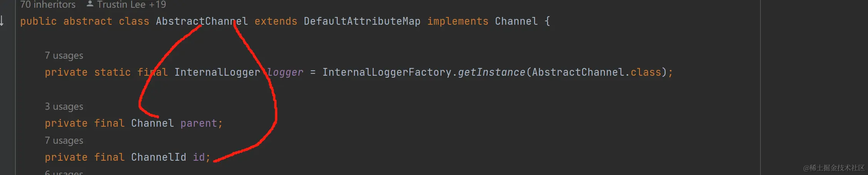Click the Trustin Lee +19 author hint
The width and height of the screenshot is (868, 175).
[131, 4]
